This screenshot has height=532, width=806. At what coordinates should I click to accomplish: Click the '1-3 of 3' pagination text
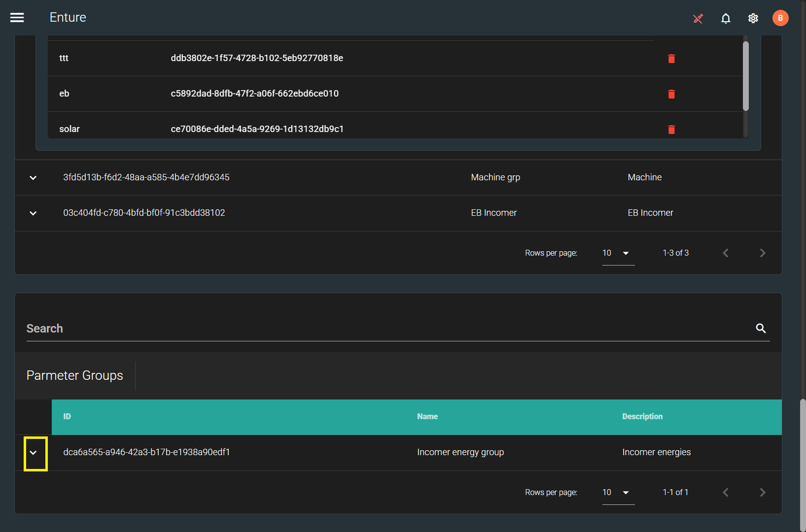(x=675, y=253)
